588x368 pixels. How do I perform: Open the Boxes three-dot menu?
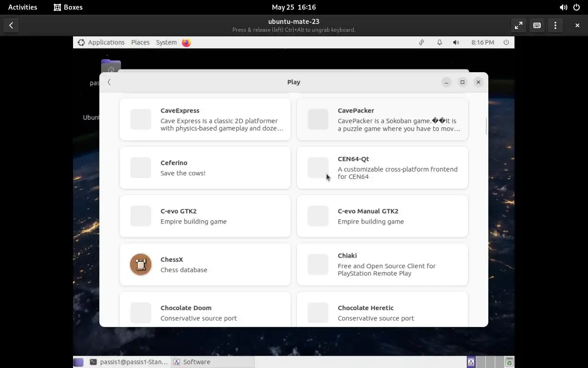pyautogui.click(x=555, y=25)
